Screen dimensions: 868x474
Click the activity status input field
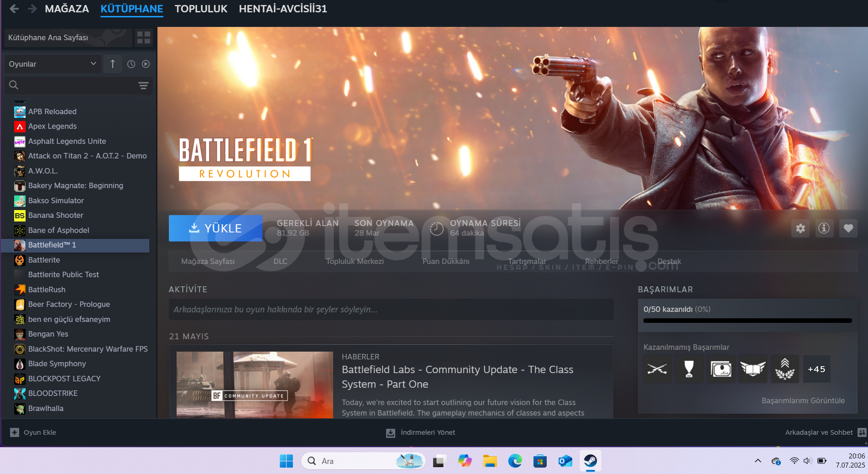click(391, 309)
